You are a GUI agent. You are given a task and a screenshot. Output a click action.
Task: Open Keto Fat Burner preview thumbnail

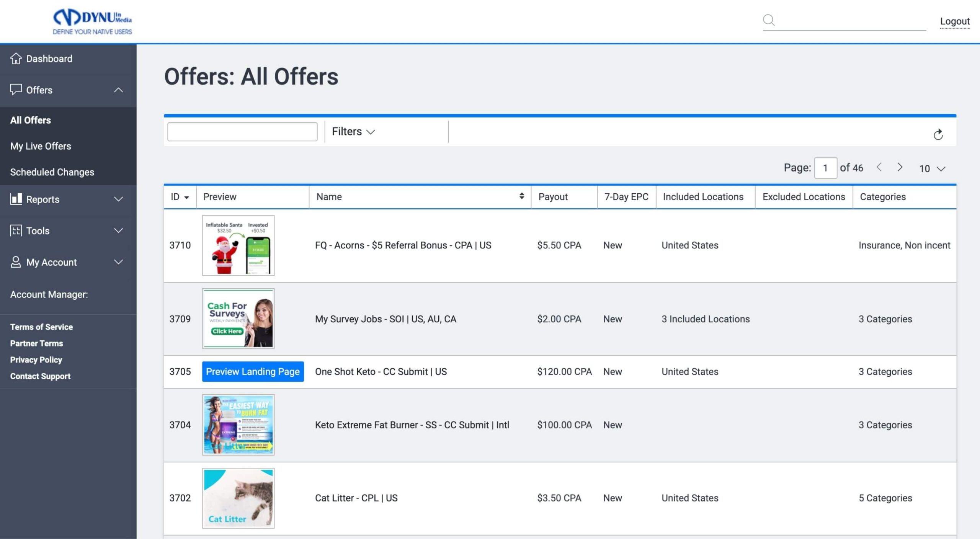(238, 425)
